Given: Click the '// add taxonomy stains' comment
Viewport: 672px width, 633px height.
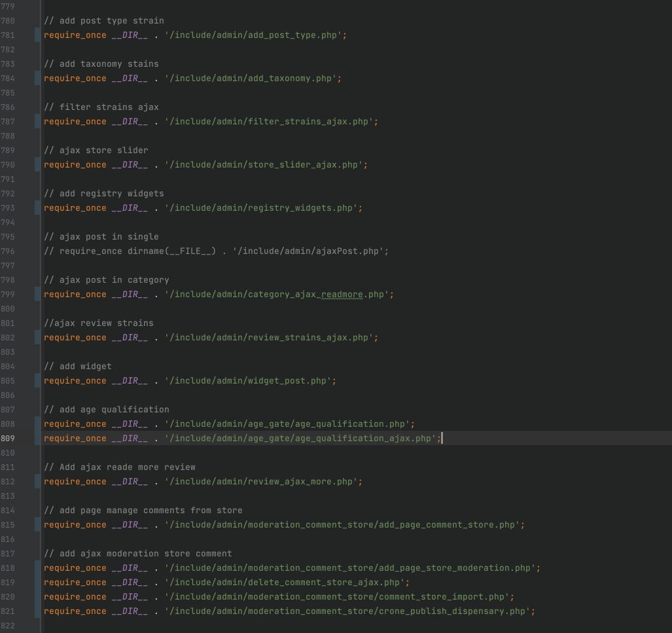Looking at the screenshot, I should [101, 63].
